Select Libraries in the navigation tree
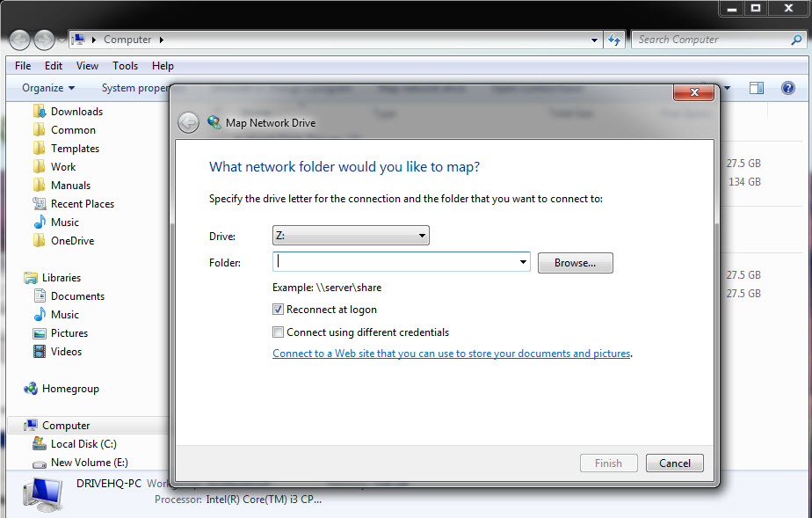The image size is (812, 518). 61,278
